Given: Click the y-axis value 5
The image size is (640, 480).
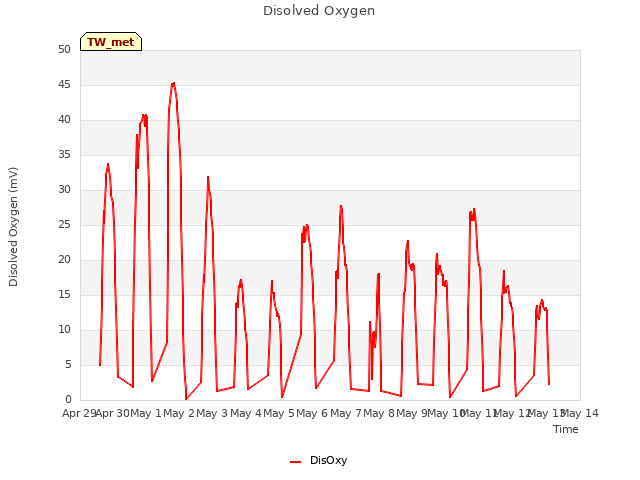Looking at the screenshot, I should pyautogui.click(x=68, y=364).
